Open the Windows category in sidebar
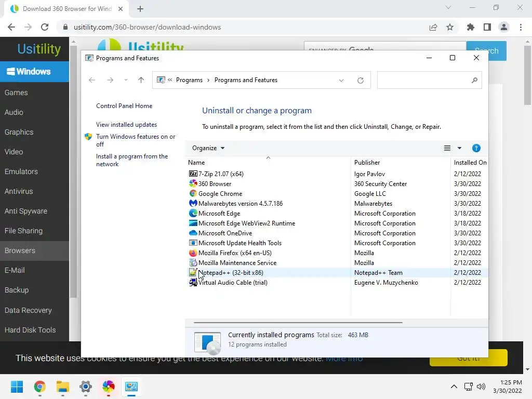Image resolution: width=532 pixels, height=399 pixels. pyautogui.click(x=35, y=72)
